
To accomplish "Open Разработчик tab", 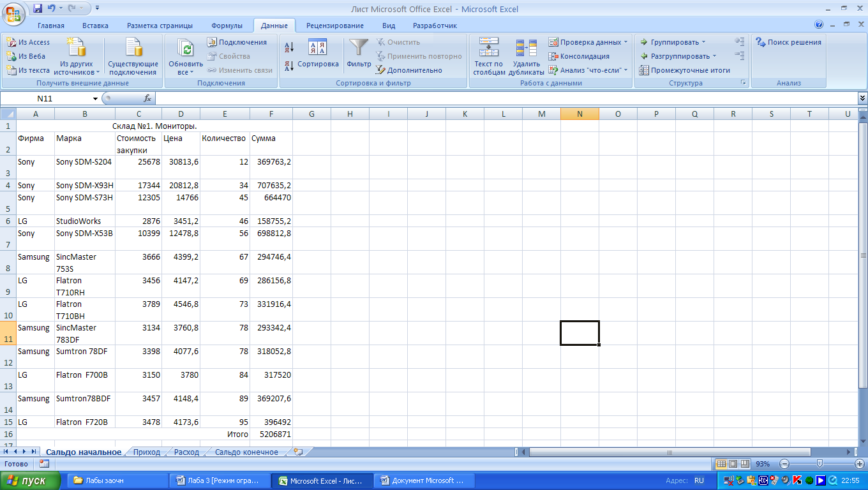I will point(435,26).
